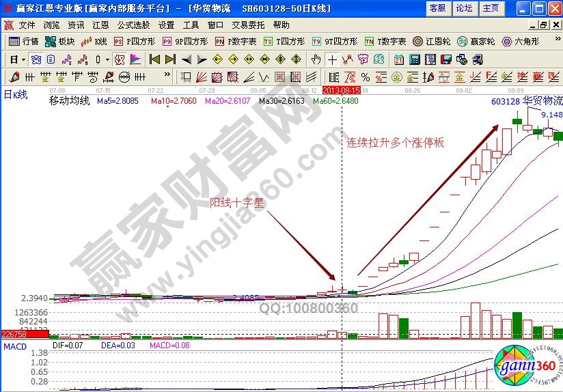This screenshot has width=563, height=392.
Task: Click the calendar date icon
Action: (x=399, y=59)
